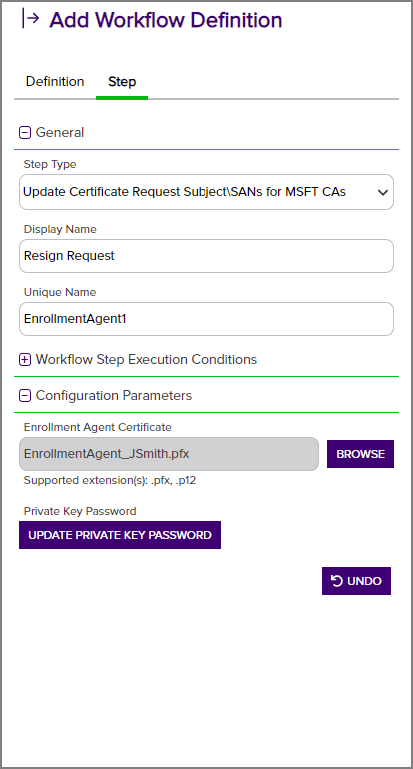The image size is (413, 769).
Task: Focus the Display Name field
Action: tap(206, 256)
